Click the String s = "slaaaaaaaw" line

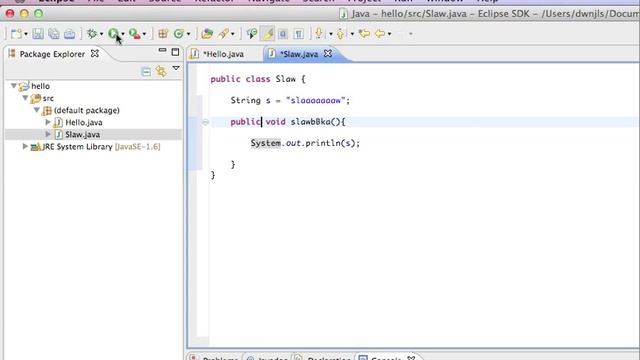(290, 100)
